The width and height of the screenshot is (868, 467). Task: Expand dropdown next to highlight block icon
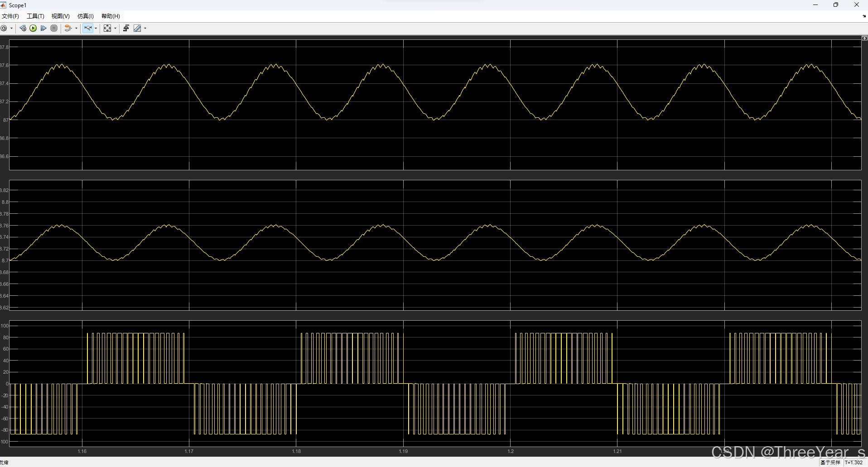click(76, 28)
